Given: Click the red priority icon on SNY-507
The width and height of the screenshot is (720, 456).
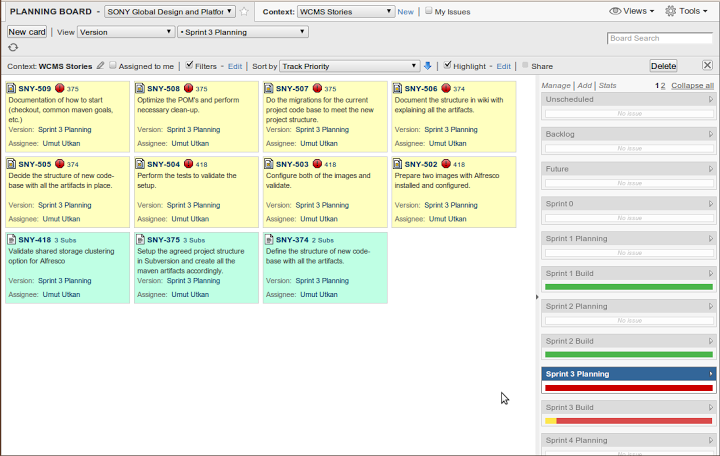Looking at the screenshot, I should (x=317, y=88).
